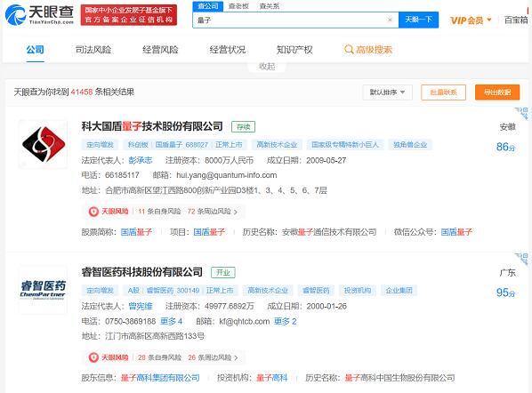
Task: Open the advanced search magnifier icon
Action: pos(349,50)
